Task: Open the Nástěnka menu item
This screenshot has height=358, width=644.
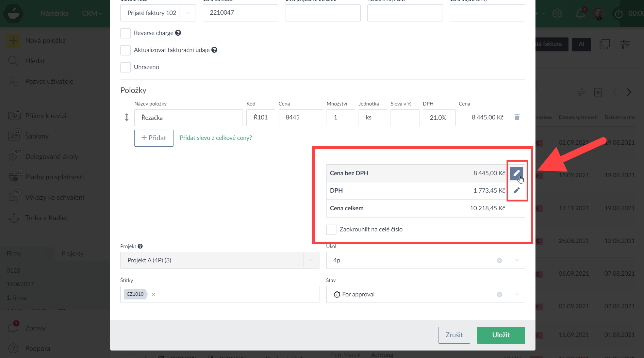Action: 54,13
